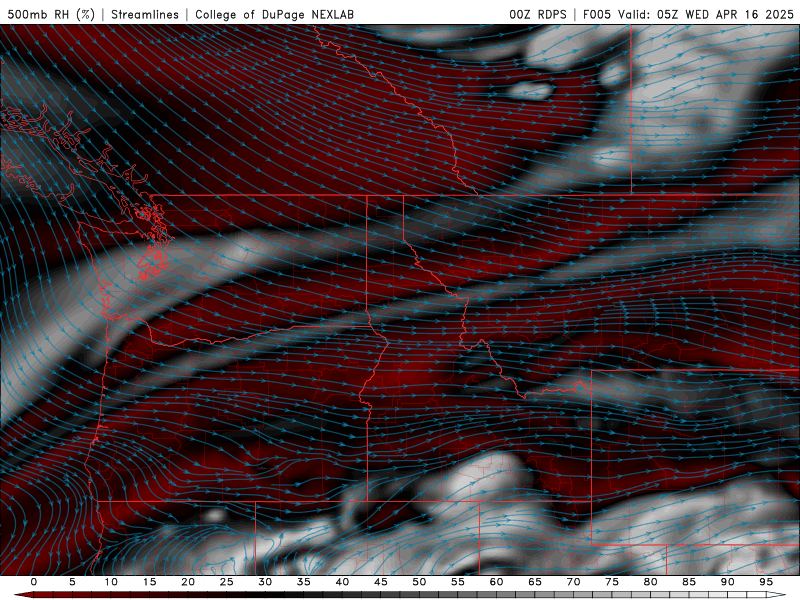The height and width of the screenshot is (600, 800).
Task: Click the "College of DuPage NEXLAB" text
Action: [x=274, y=14]
